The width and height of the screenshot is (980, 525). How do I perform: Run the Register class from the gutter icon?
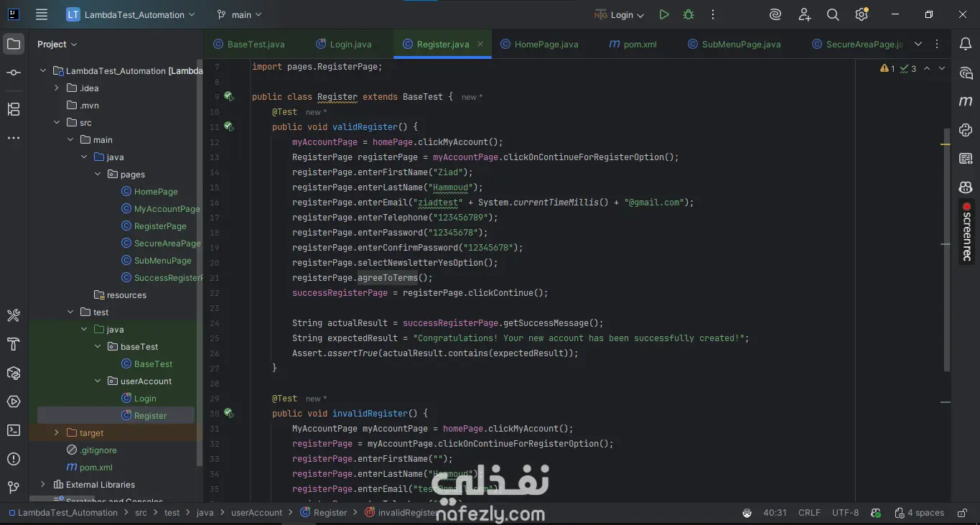tap(228, 96)
